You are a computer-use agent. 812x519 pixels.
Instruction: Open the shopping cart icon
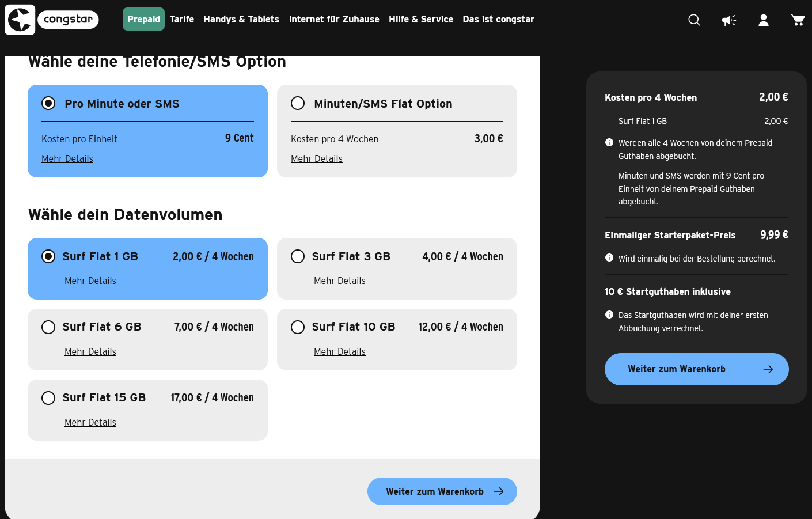pyautogui.click(x=798, y=20)
